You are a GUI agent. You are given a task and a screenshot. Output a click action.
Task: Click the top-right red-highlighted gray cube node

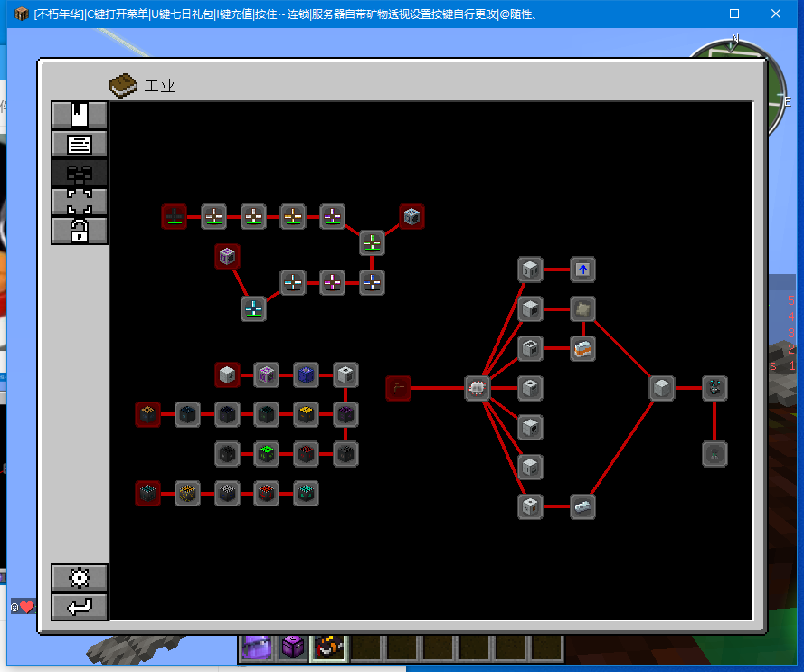pos(411,216)
